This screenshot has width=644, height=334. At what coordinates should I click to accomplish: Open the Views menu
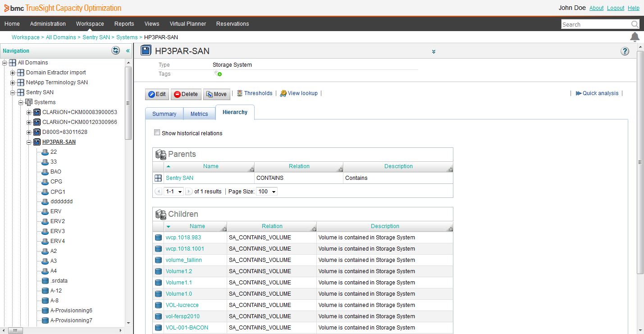[152, 24]
